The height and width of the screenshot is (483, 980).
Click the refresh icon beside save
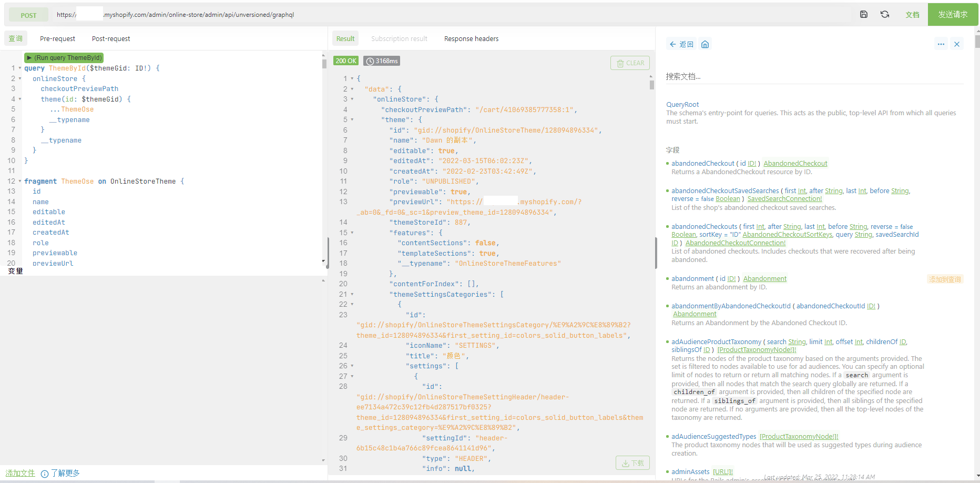pos(885,15)
